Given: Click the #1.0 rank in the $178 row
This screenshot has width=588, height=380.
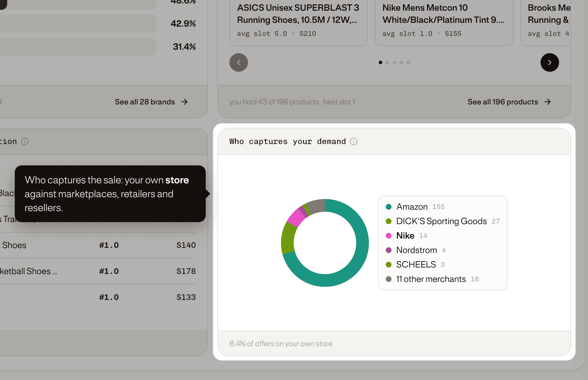Looking at the screenshot, I should coord(109,271).
